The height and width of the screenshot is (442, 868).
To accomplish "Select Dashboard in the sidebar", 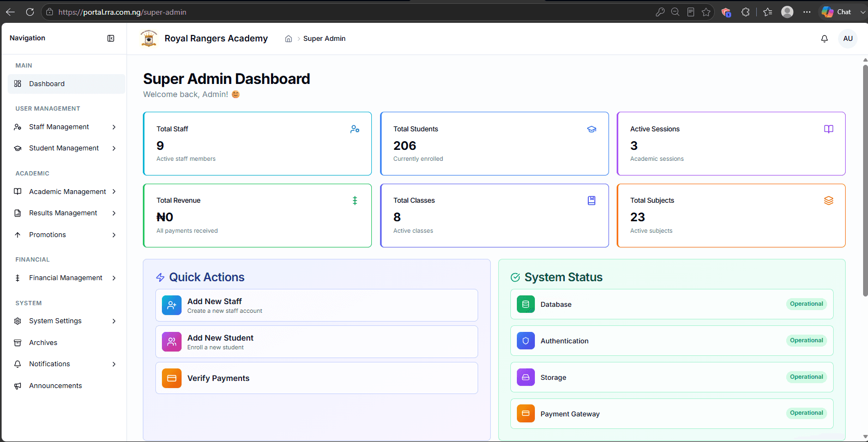I will (67, 84).
